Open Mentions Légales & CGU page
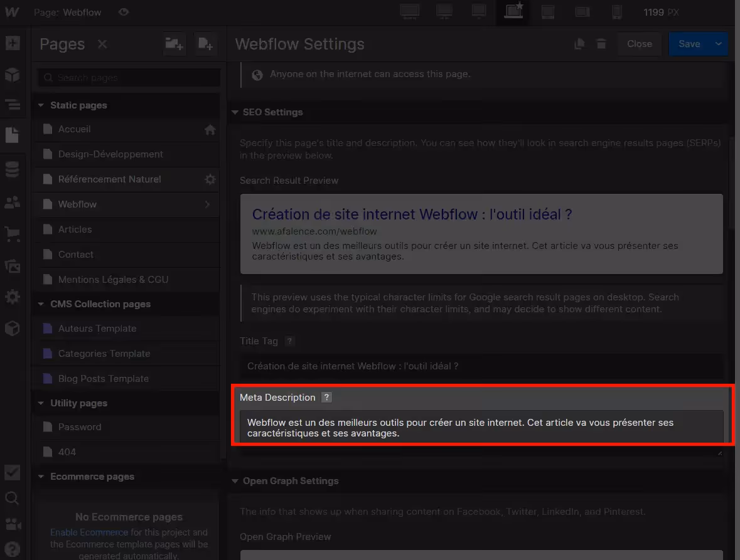 [x=127, y=280]
